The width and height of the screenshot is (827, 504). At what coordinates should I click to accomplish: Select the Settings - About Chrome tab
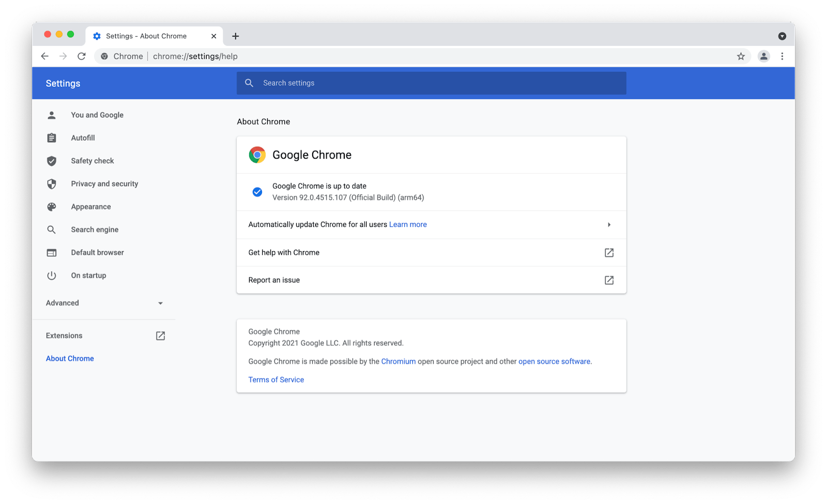(154, 36)
